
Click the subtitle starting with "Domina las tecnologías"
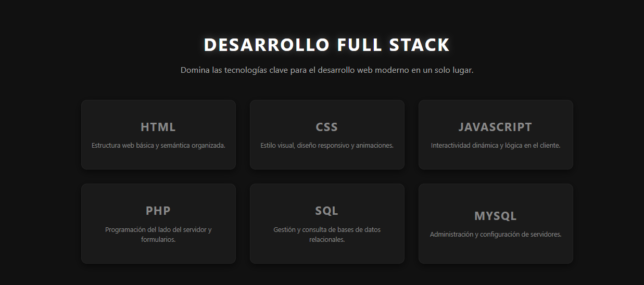tap(326, 70)
